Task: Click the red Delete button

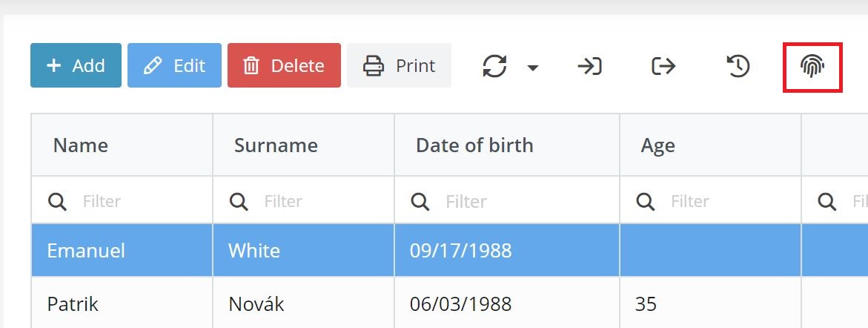Action: (x=284, y=65)
